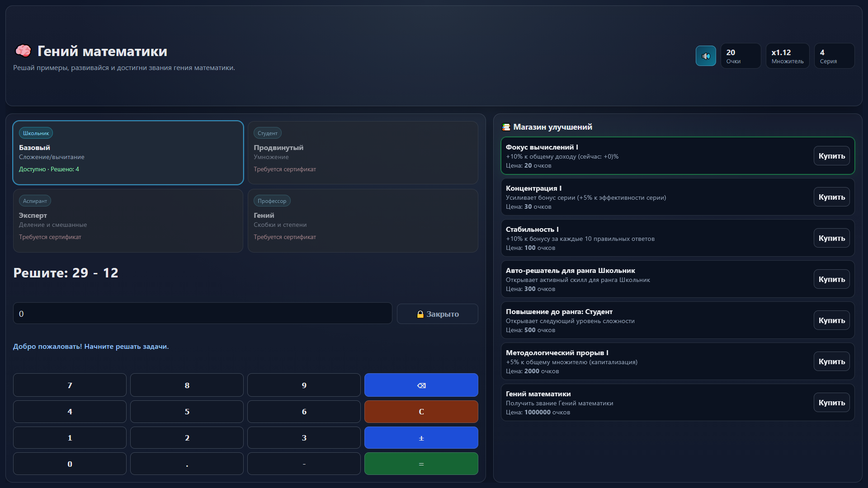This screenshot has width=868, height=488.
Task: Click the brain logo icon
Action: pyautogui.click(x=23, y=51)
